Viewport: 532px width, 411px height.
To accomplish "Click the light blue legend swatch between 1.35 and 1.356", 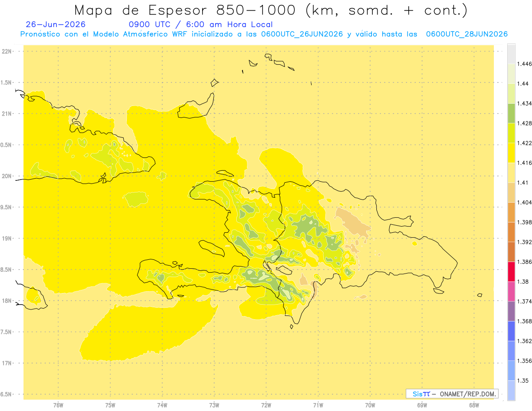I will point(511,371).
